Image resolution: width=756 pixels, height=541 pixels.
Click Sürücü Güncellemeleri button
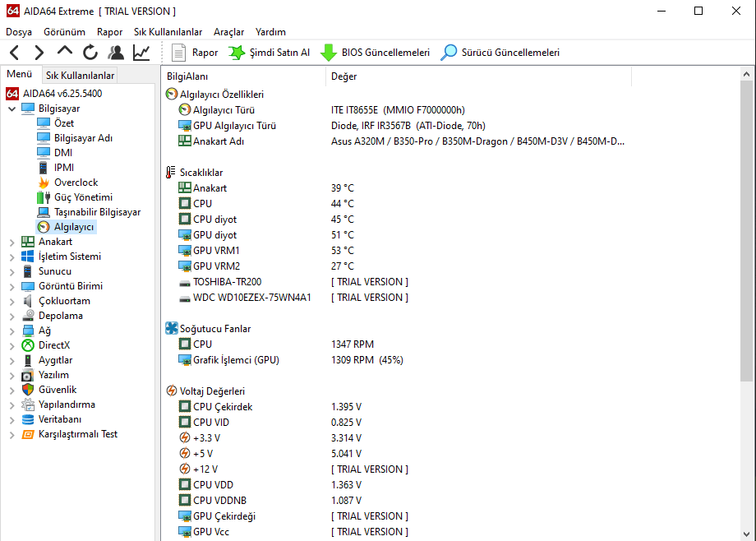click(500, 52)
